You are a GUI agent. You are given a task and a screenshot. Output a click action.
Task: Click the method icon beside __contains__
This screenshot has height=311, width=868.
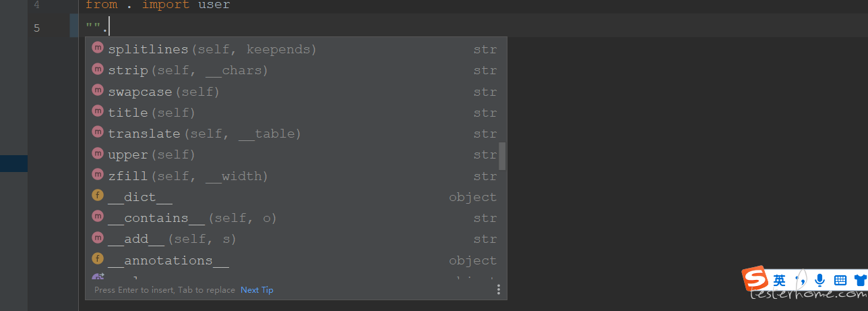click(x=98, y=217)
